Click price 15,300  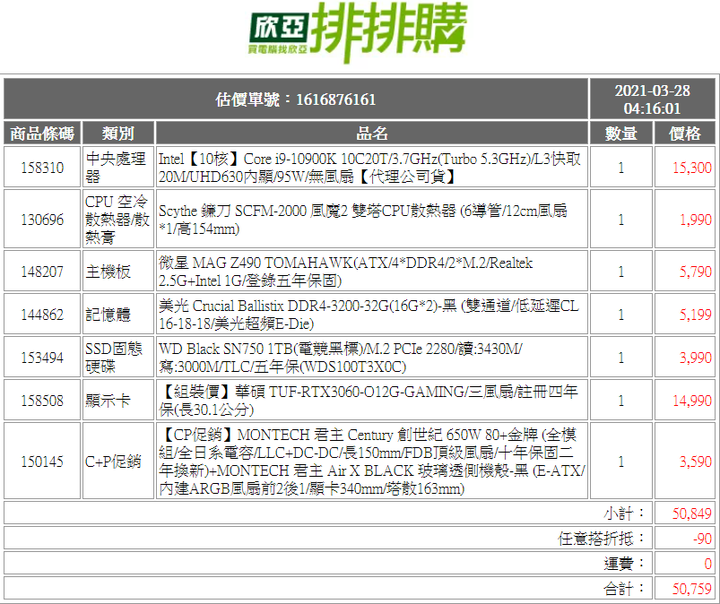coord(692,167)
